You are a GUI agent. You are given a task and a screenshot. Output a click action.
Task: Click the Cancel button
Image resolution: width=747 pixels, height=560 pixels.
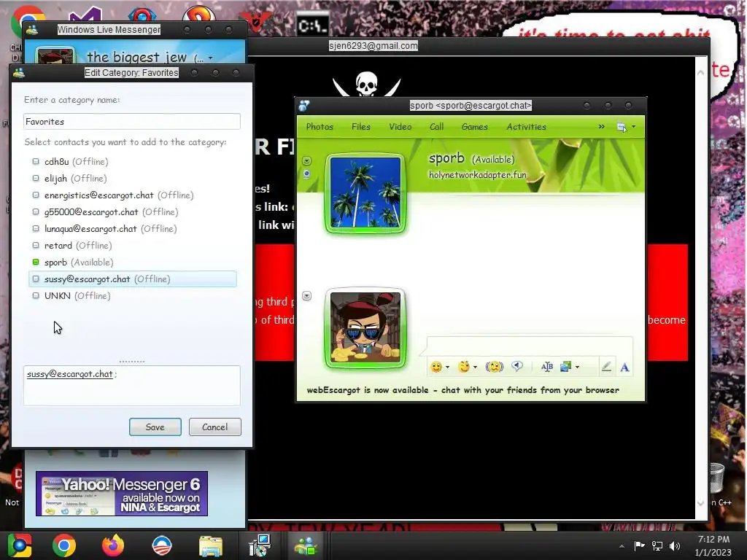click(x=215, y=427)
